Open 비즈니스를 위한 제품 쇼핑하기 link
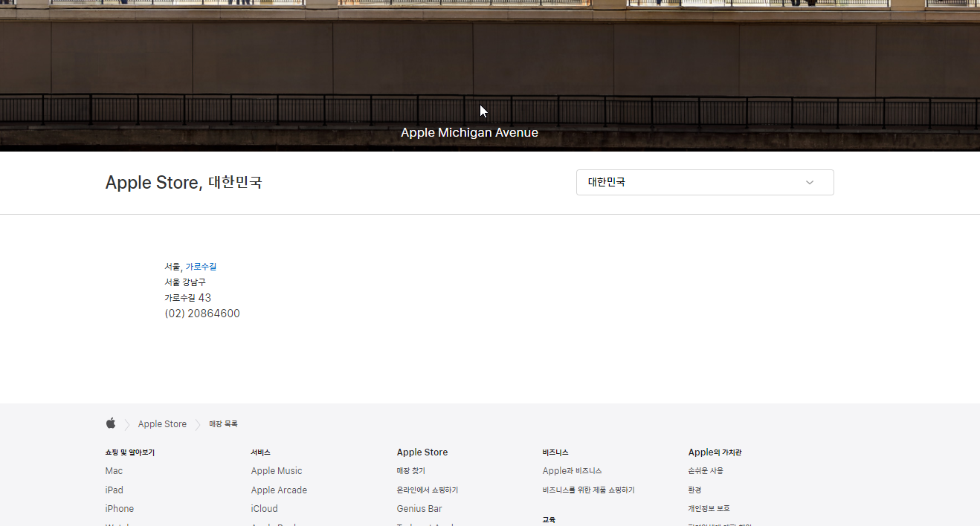 click(x=588, y=490)
